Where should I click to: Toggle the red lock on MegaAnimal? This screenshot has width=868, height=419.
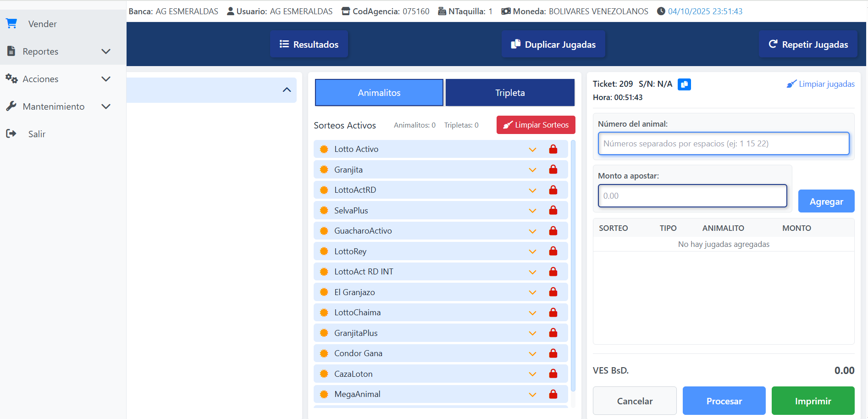pos(553,394)
